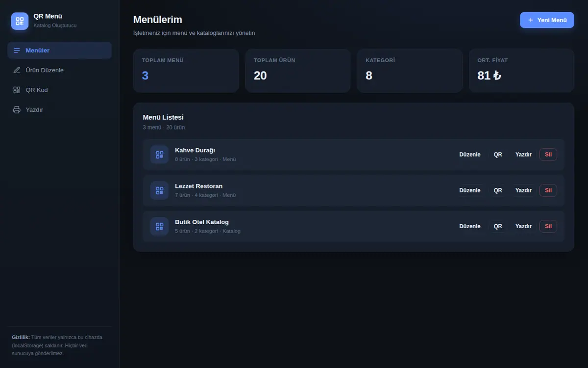Click the Kahve Durağı menu name
The height and width of the screenshot is (368, 588).
coord(195,150)
